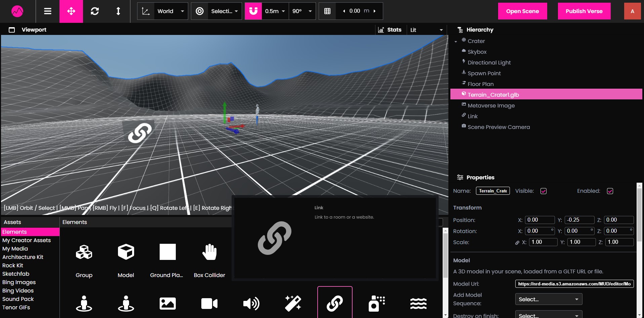
Task: Collapse the Crater hierarchy node
Action: point(456,41)
